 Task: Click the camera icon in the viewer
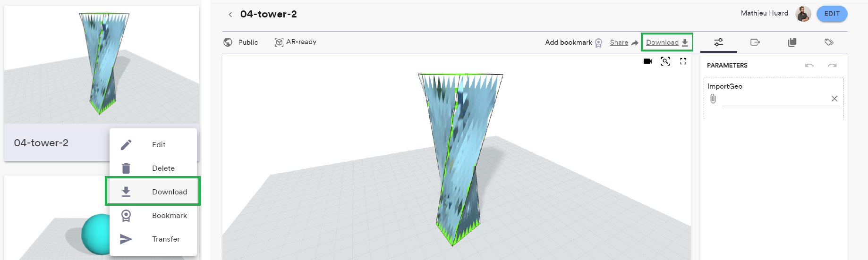coord(647,61)
